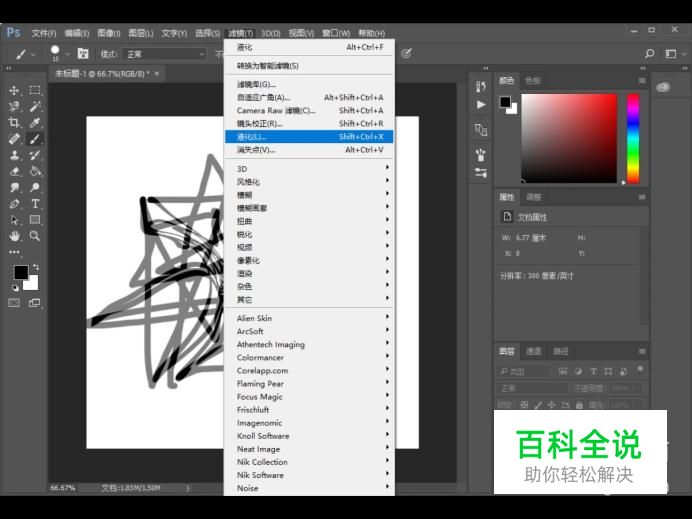Open the 文件(F) menu
Viewport: 692px width, 519px height.
44,34
